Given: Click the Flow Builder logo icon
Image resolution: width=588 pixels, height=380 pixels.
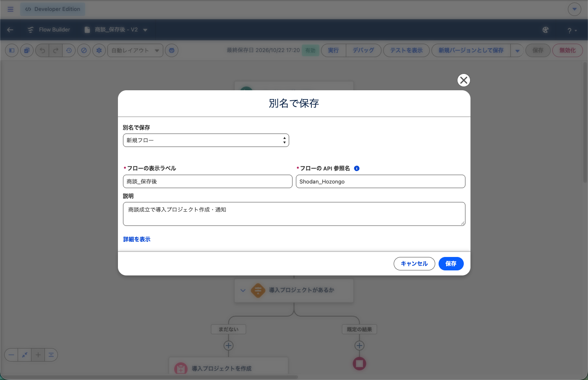Looking at the screenshot, I should point(30,30).
